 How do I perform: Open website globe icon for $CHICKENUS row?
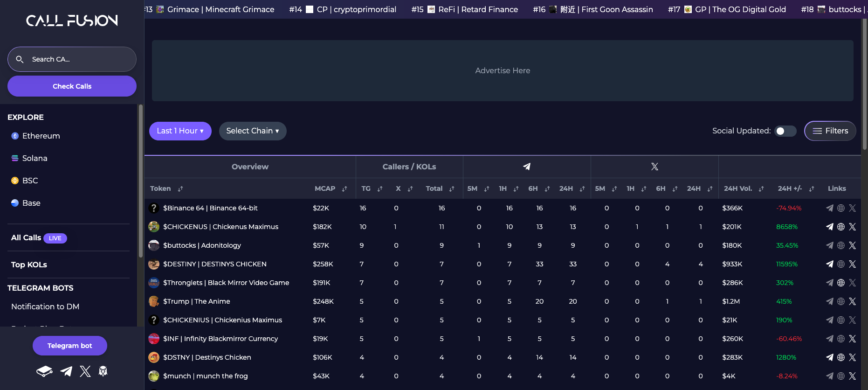(x=841, y=227)
